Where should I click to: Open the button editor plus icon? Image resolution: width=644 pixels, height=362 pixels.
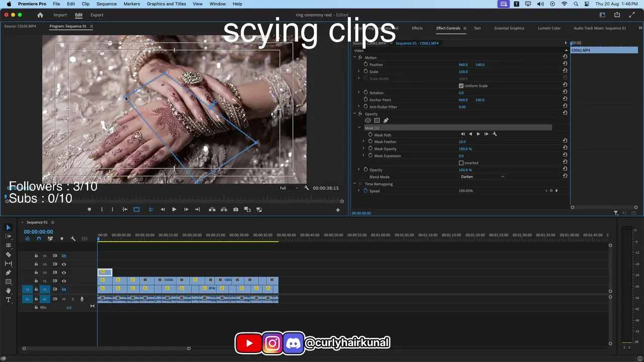click(338, 210)
